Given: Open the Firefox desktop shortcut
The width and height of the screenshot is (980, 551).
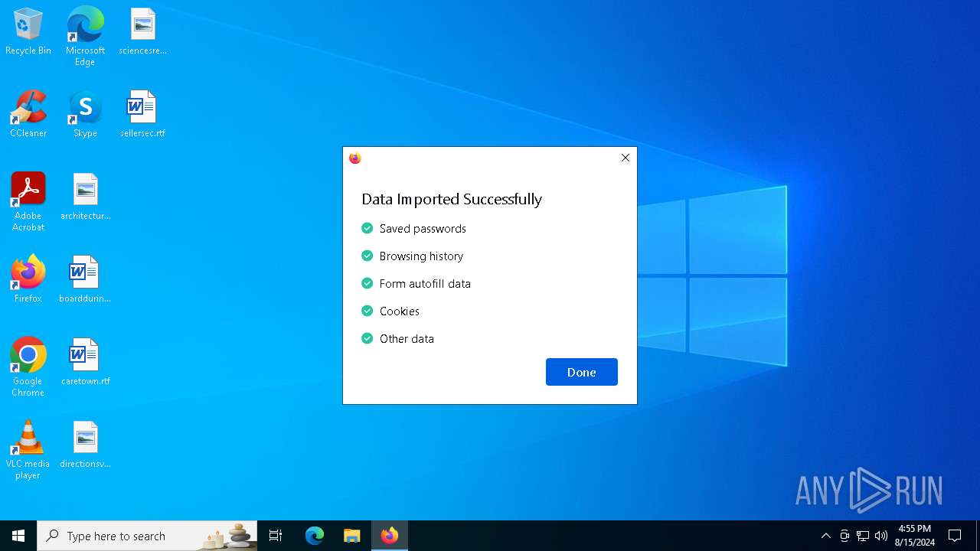Looking at the screenshot, I should [x=28, y=280].
